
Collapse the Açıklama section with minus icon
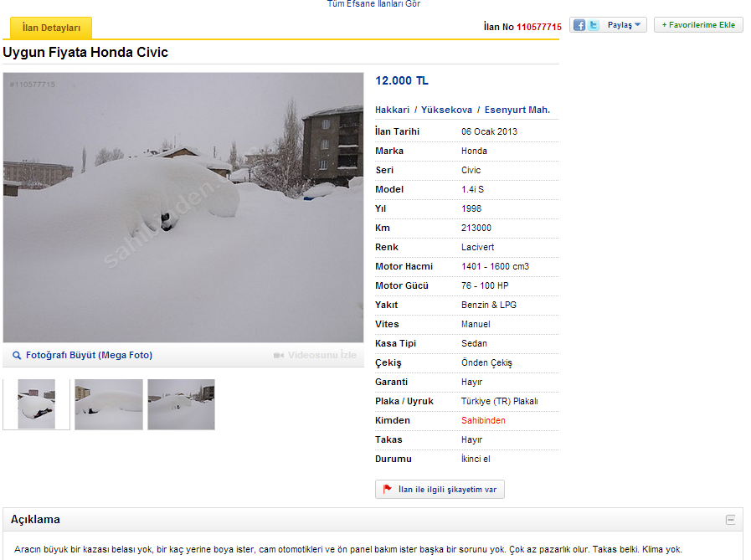pos(730,520)
